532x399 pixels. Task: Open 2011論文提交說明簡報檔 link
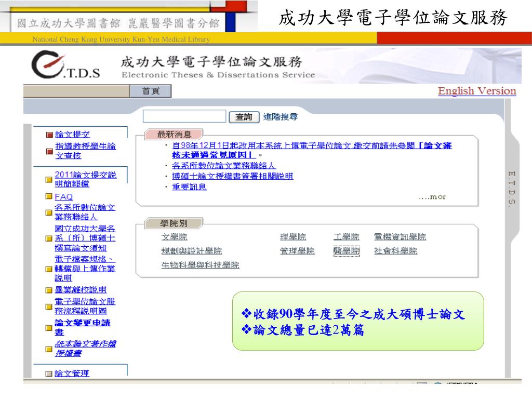click(x=86, y=179)
